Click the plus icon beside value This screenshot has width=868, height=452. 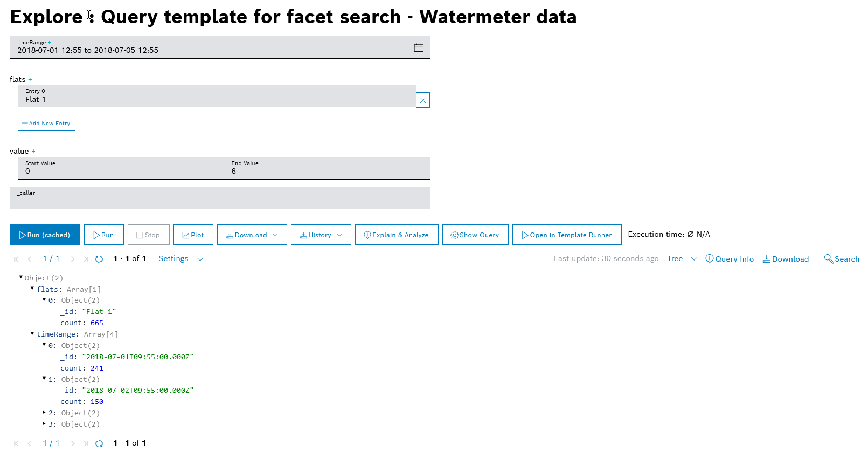tap(33, 152)
